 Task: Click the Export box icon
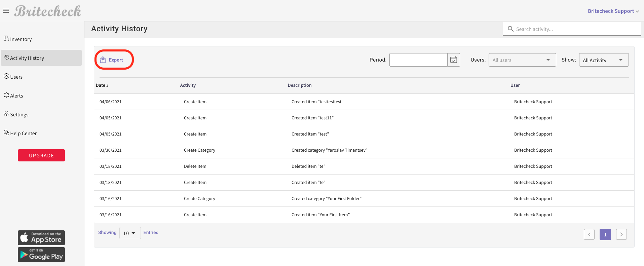[103, 60]
